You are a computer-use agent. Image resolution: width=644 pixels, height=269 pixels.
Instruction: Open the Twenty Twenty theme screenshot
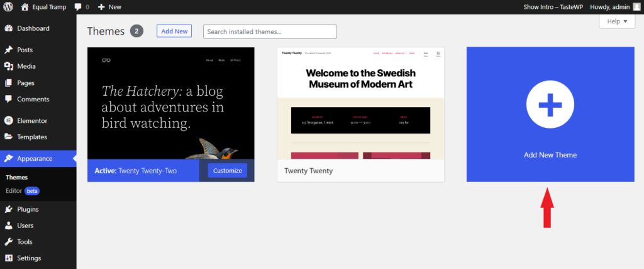(360, 103)
